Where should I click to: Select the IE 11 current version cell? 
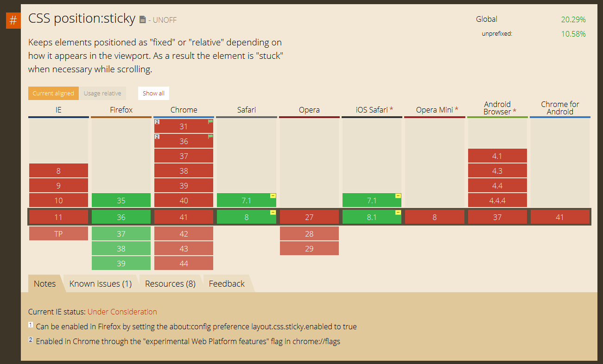click(58, 217)
